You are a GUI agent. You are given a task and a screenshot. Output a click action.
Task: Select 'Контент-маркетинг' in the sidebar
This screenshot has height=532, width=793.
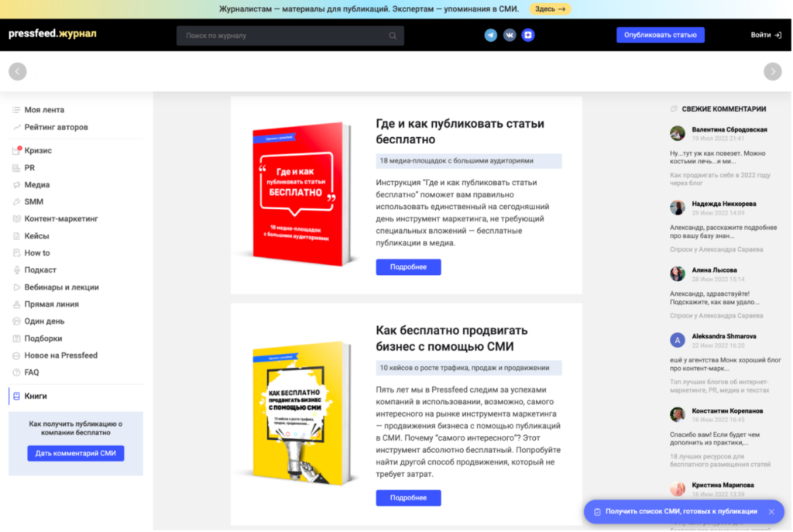click(61, 218)
